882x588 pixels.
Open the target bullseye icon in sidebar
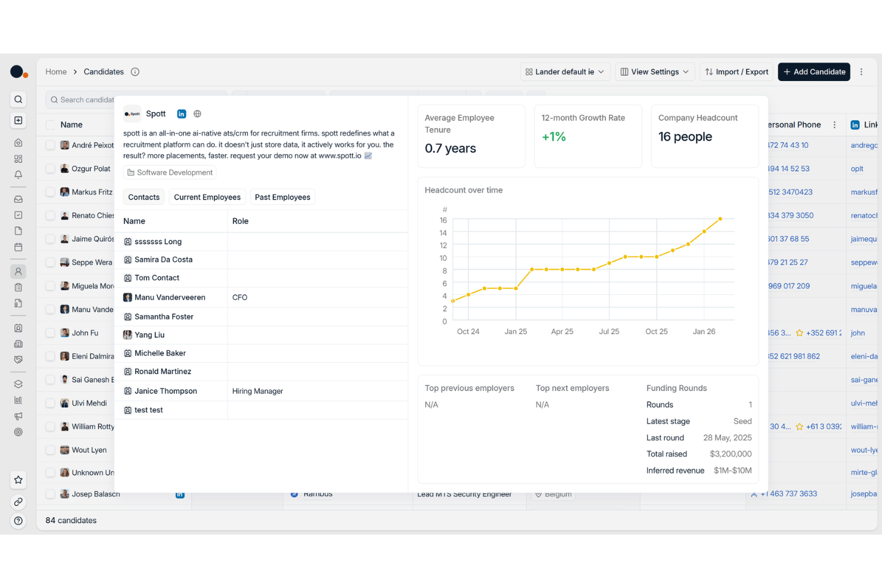coord(18,432)
